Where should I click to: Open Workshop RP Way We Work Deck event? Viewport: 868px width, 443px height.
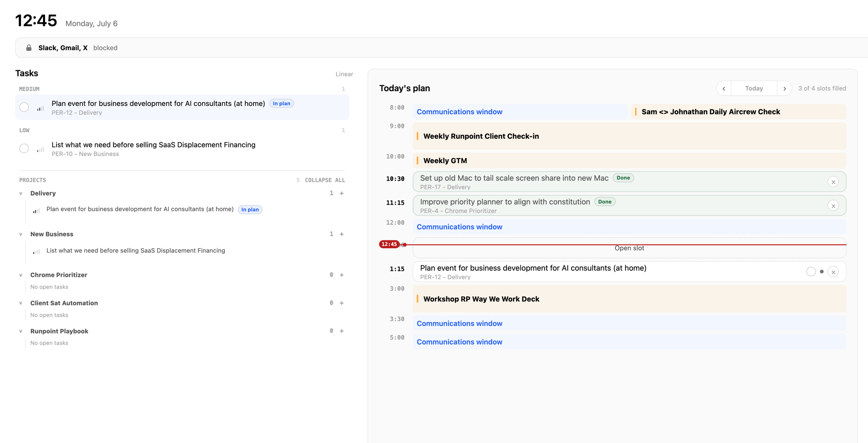point(629,299)
